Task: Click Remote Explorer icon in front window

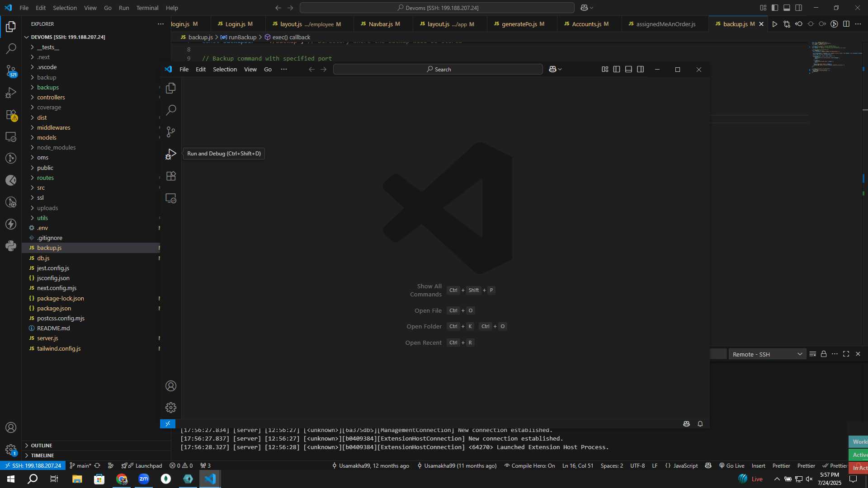Action: coord(171,198)
